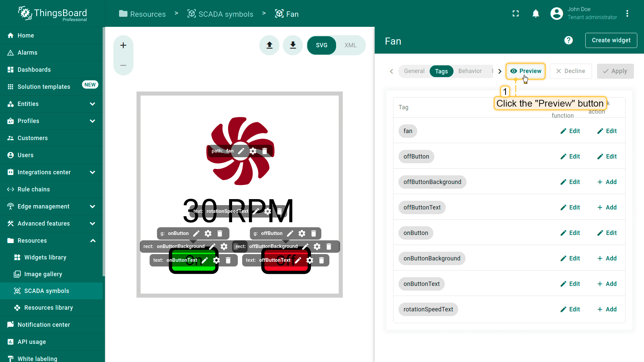Click the zoom out minus button
The height and width of the screenshot is (362, 644).
coord(123,65)
